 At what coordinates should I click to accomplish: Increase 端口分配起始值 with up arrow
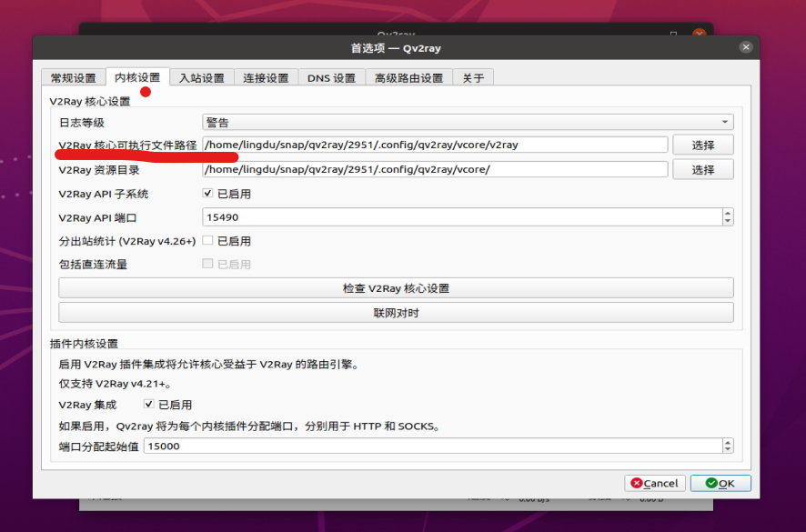click(x=728, y=442)
